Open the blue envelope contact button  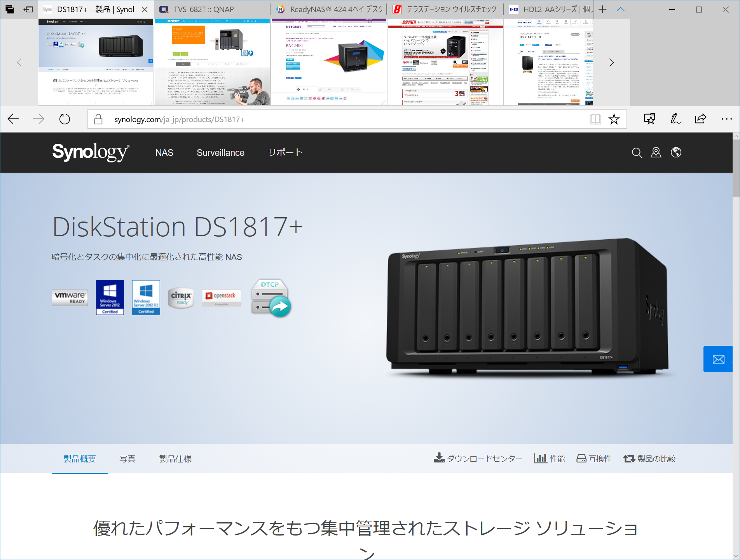pyautogui.click(x=718, y=359)
